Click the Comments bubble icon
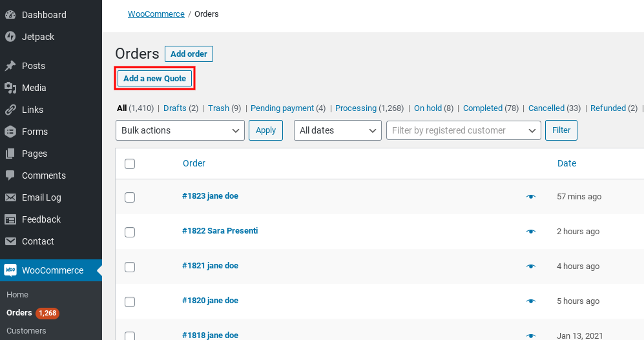 [10, 175]
